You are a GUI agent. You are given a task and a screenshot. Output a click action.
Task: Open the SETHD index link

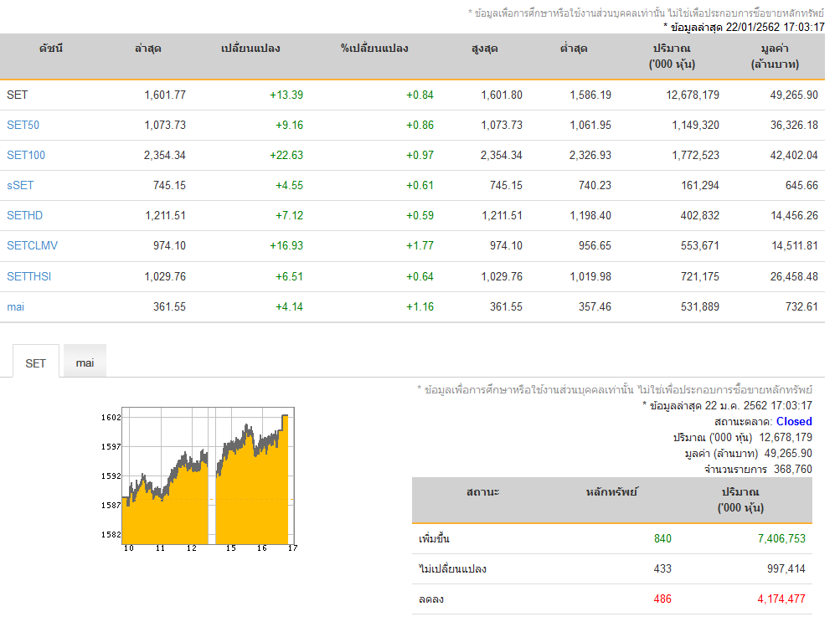(24, 216)
